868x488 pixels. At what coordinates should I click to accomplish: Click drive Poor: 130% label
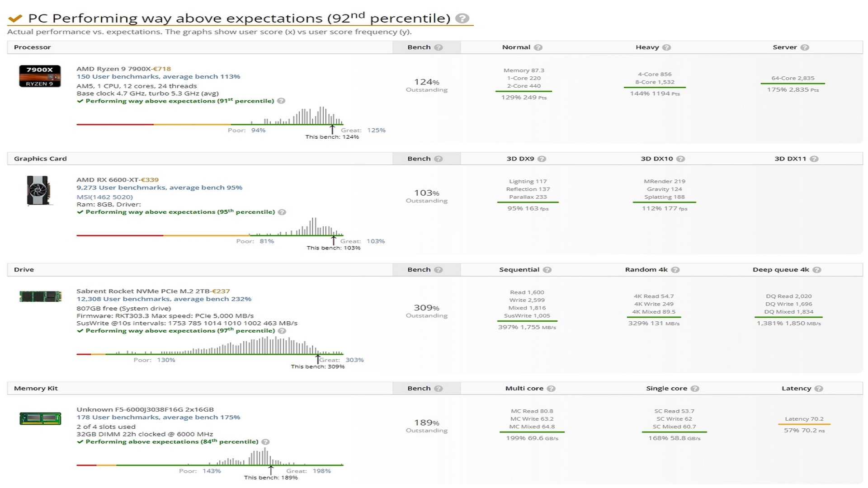[x=154, y=360]
